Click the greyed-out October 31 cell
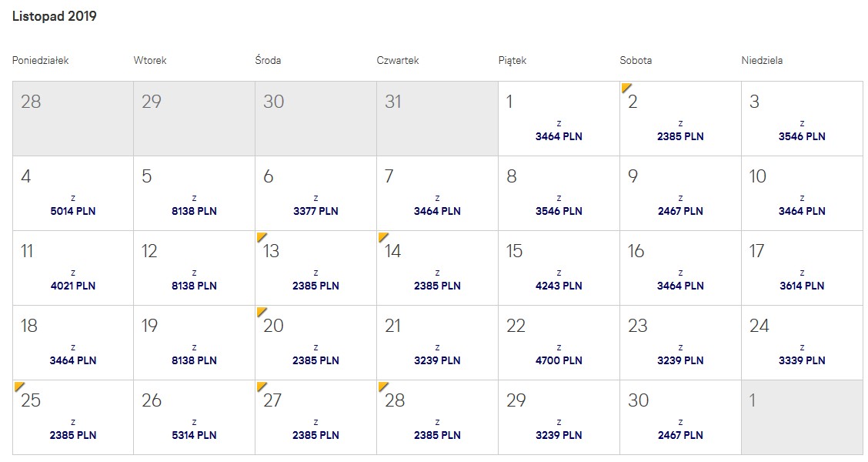 pyautogui.click(x=437, y=119)
